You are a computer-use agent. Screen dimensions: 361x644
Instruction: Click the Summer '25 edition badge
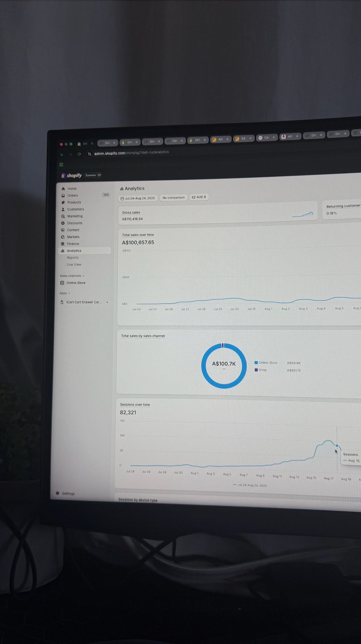coord(93,175)
